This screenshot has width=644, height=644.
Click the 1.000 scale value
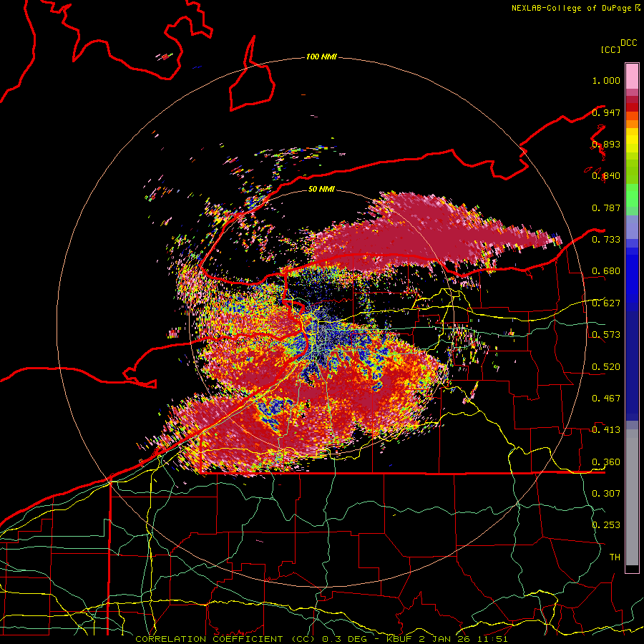point(606,80)
